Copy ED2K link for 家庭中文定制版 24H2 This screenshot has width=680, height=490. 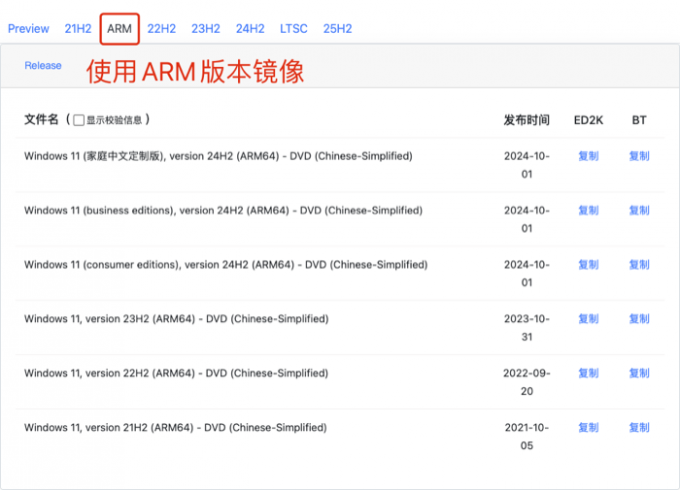pyautogui.click(x=588, y=156)
